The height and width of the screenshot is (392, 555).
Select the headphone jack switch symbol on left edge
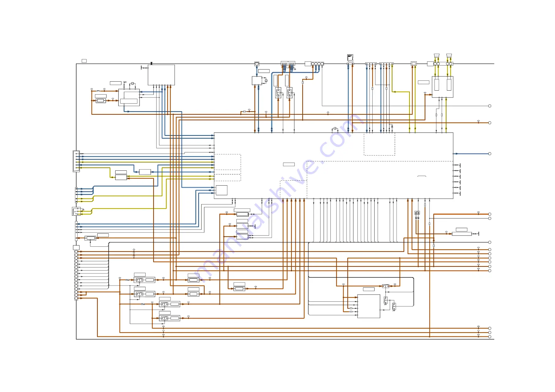(x=76, y=211)
